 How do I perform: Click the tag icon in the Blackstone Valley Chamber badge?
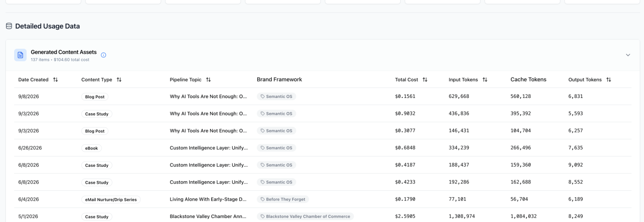tap(263, 216)
